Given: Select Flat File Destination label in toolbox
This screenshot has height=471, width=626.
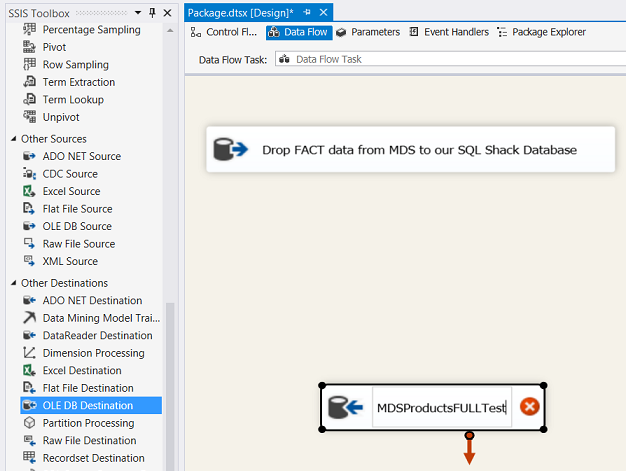Looking at the screenshot, I should point(88,388).
